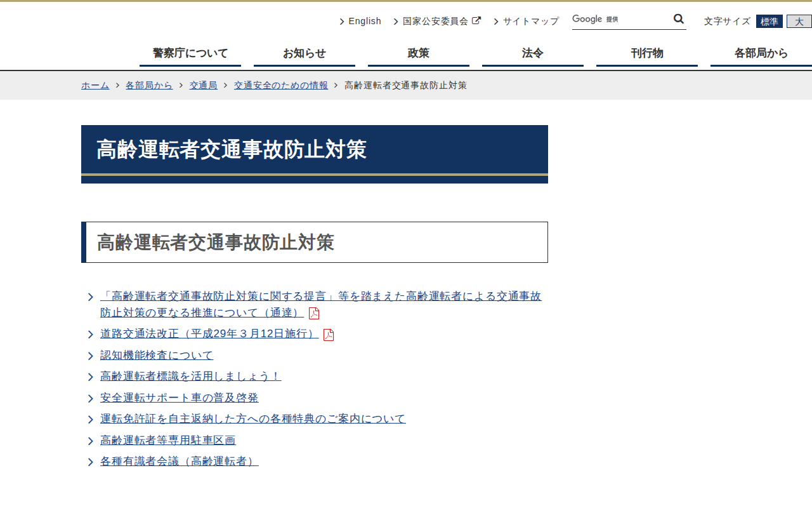Open 各部局から menu

point(761,53)
